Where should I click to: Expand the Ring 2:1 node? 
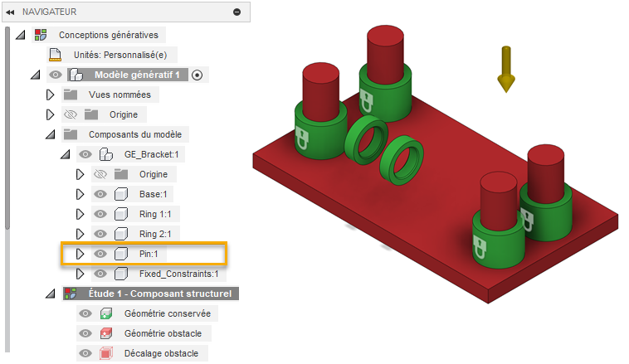click(80, 234)
